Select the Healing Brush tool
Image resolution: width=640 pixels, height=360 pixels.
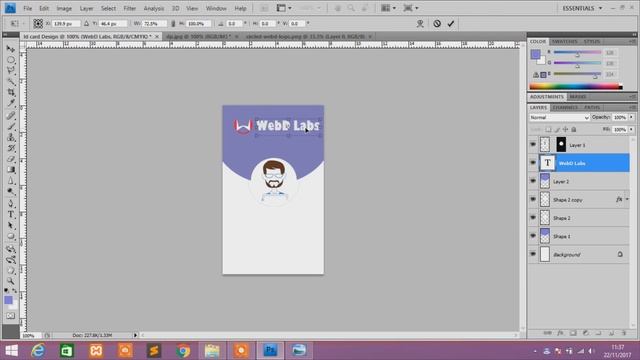tap(11, 116)
